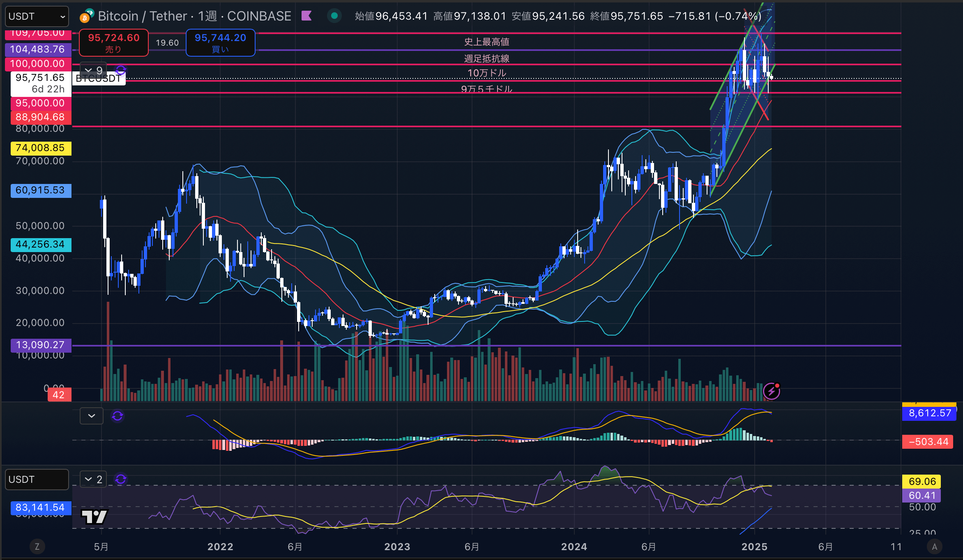Click the blue buy button 95,744.20
963x560 pixels.
[220, 43]
